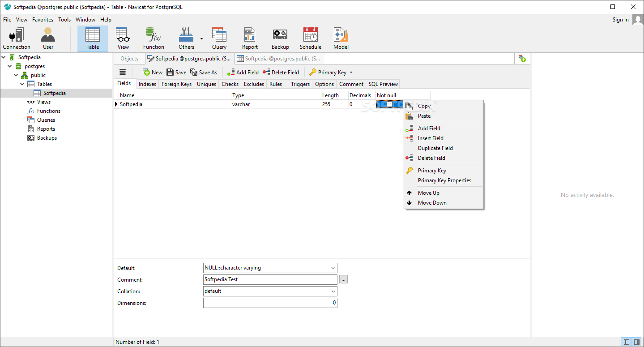The image size is (644, 347).
Task: Switch to the Objects tab
Action: pyautogui.click(x=129, y=59)
